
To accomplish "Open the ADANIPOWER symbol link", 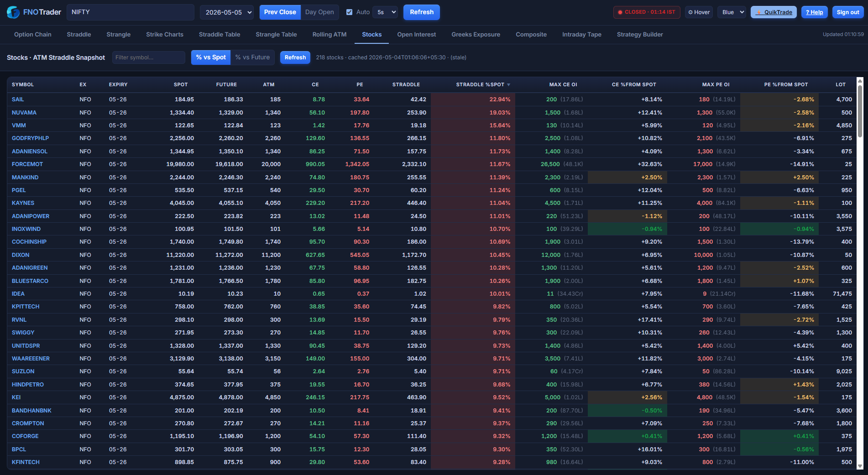I will [31, 216].
